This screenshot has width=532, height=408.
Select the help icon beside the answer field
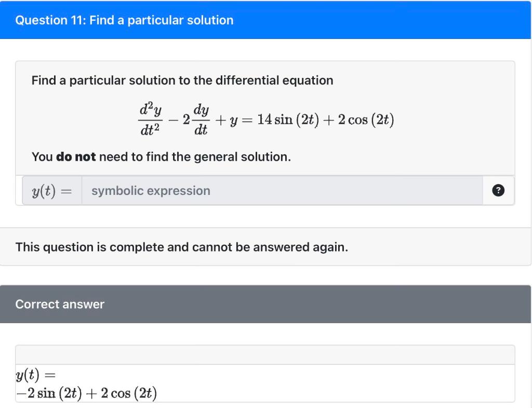[x=498, y=190]
